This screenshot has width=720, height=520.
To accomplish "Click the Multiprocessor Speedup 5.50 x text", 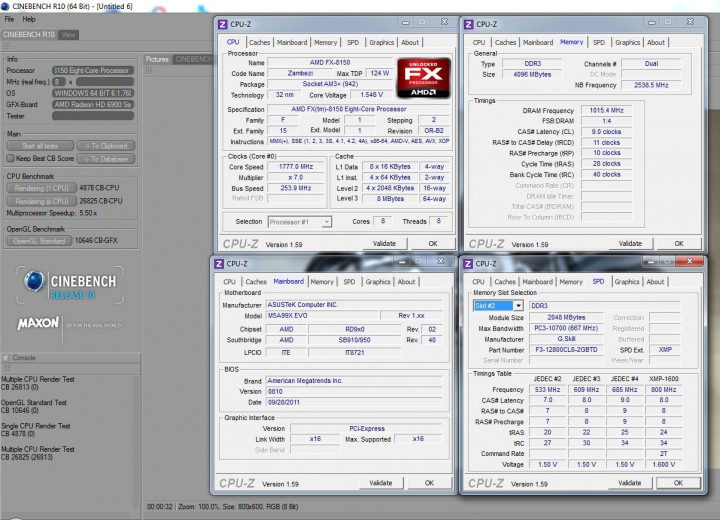I will pos(51,213).
